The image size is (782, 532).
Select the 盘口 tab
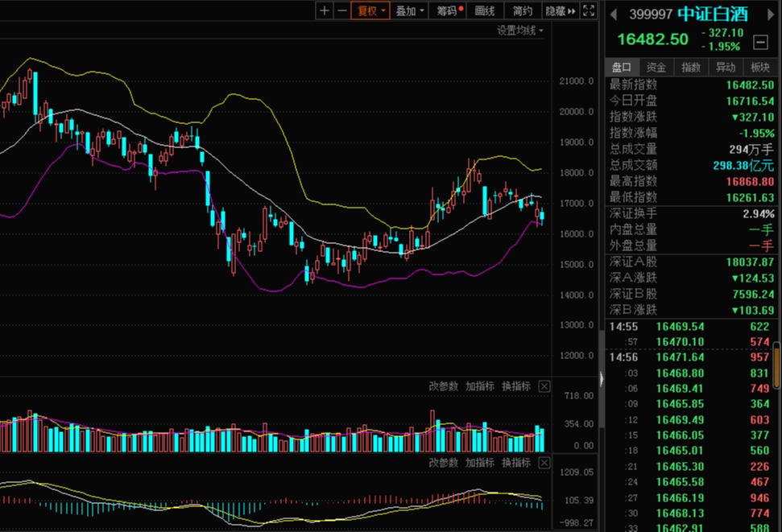click(x=622, y=68)
